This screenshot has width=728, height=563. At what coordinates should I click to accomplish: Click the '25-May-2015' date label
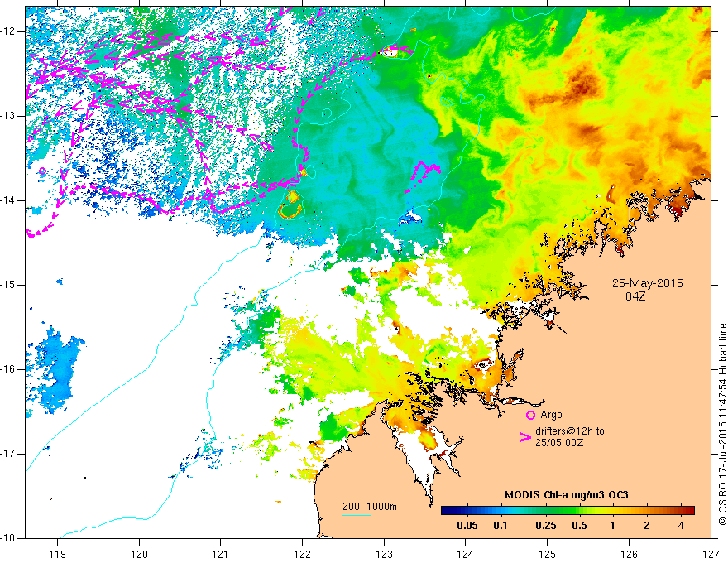647,283
